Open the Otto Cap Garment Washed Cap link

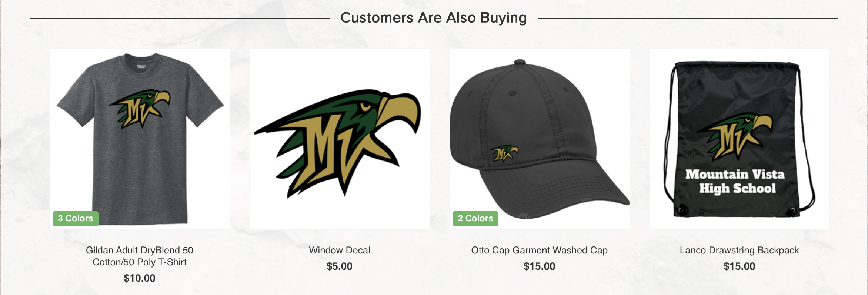(x=540, y=250)
